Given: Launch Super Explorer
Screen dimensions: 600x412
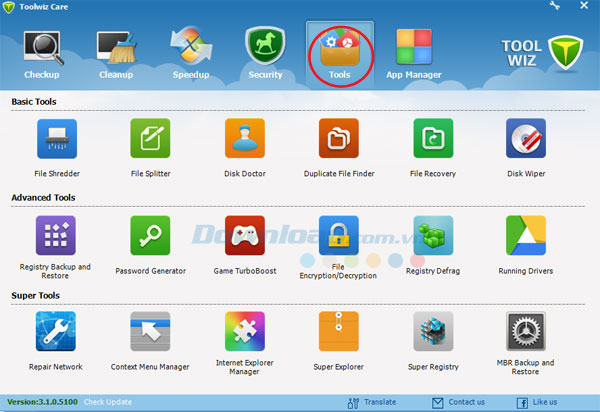Looking at the screenshot, I should point(339,331).
